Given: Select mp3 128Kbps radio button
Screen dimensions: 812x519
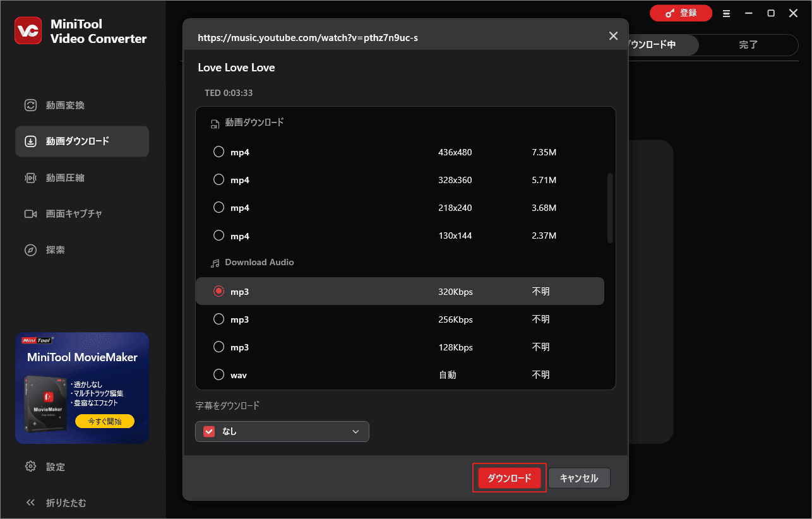Looking at the screenshot, I should coord(219,347).
